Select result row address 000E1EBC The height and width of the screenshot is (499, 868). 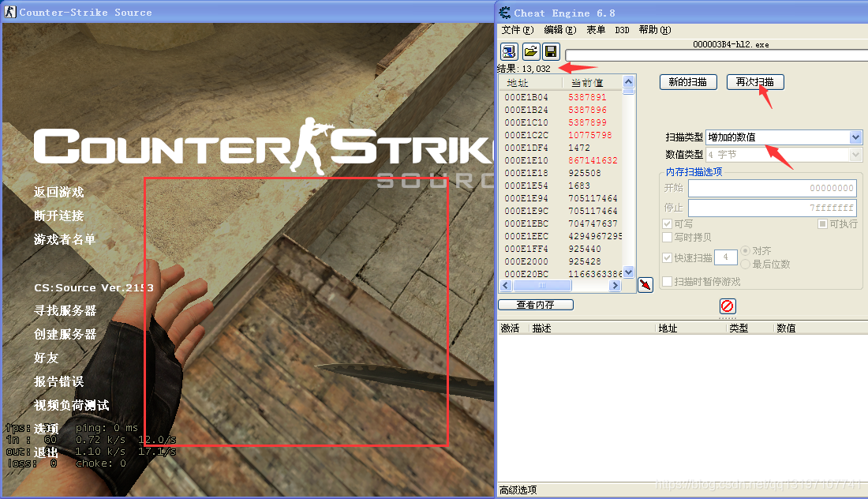click(561, 223)
